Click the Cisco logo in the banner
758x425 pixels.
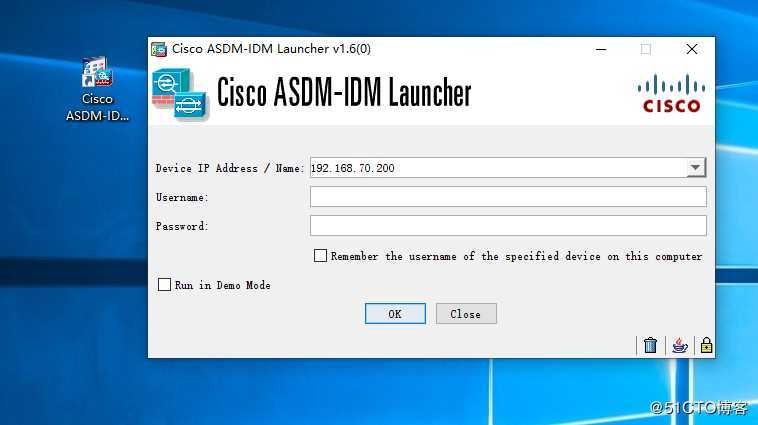[671, 94]
